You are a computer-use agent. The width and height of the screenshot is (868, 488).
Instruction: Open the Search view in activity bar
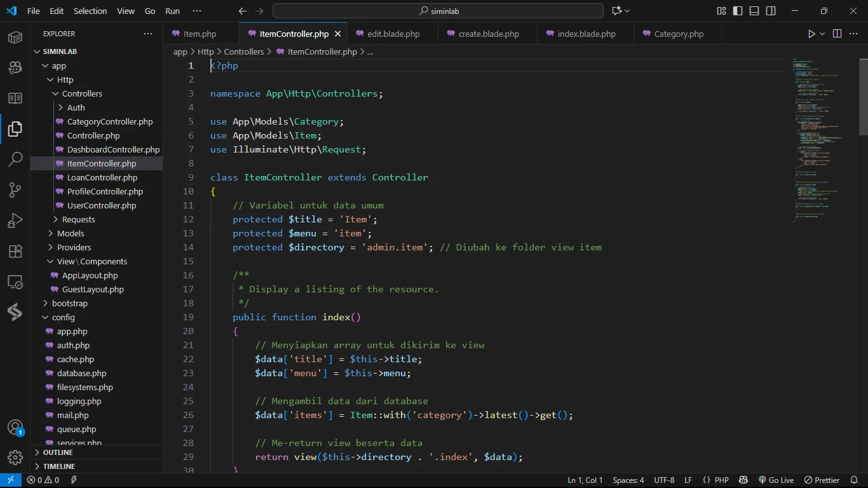[15, 159]
